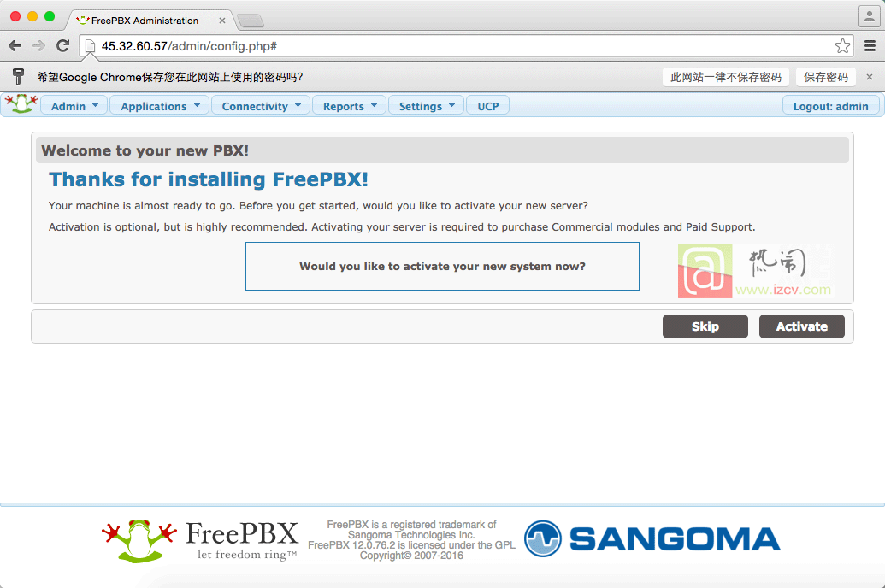Click the FreePBX frog logo in navbar

pyautogui.click(x=21, y=103)
